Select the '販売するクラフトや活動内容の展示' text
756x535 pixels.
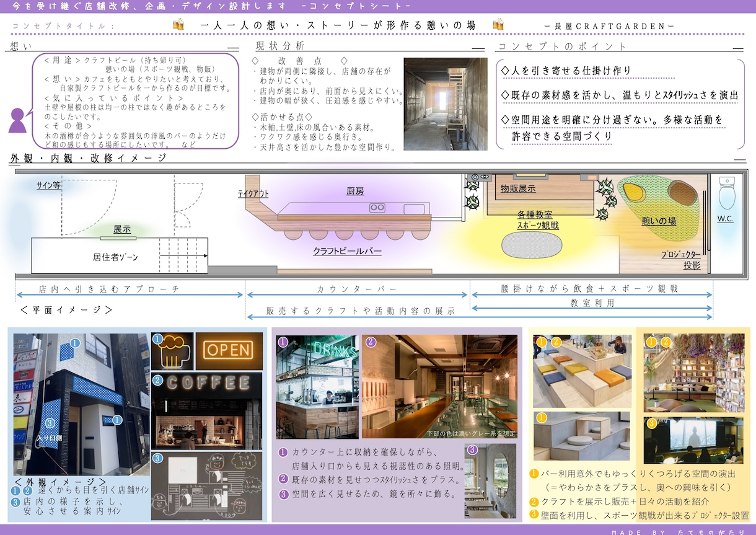(360, 311)
